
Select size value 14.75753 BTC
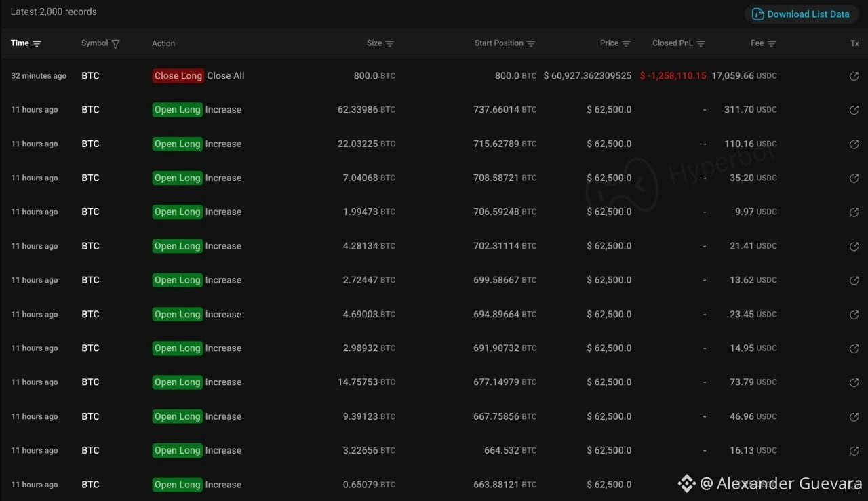click(x=366, y=382)
